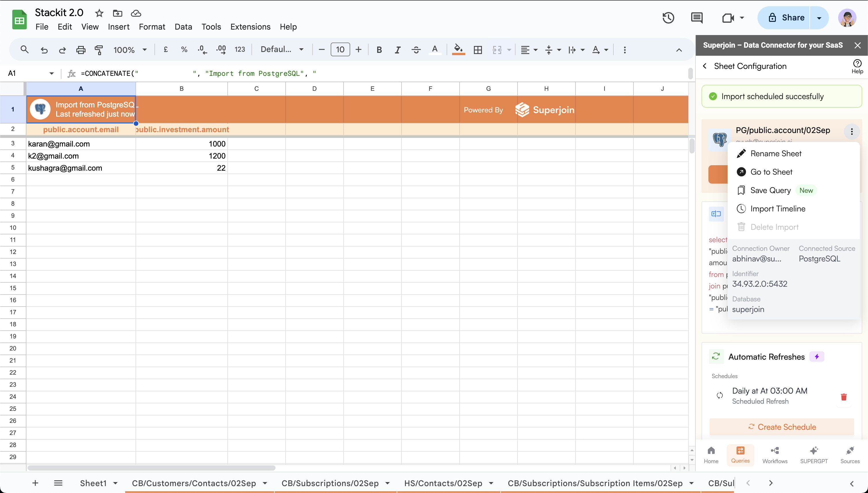Toggle bold formatting
Image resolution: width=868 pixels, height=493 pixels.
(x=379, y=50)
